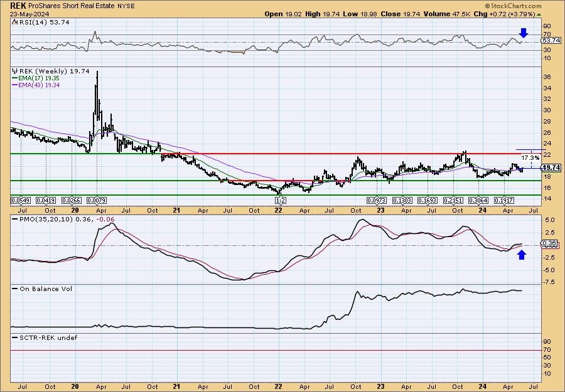Click the REK (Weekly) 19.74 label
The image size is (565, 392).
(55, 72)
